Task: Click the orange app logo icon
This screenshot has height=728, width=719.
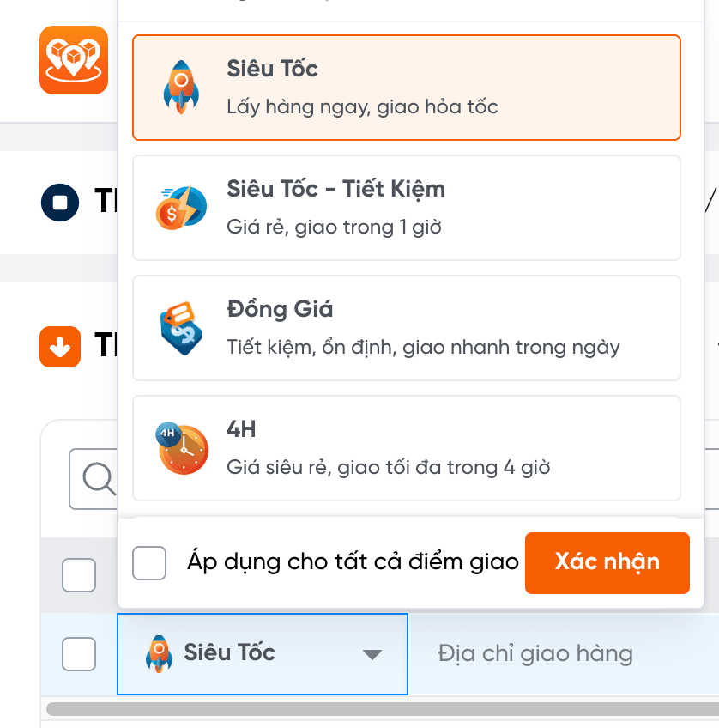Action: click(74, 60)
